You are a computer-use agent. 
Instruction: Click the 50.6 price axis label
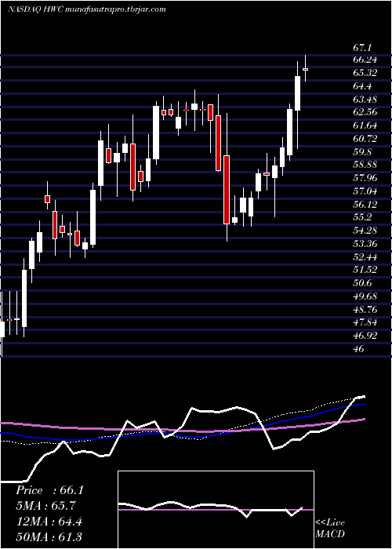point(363,283)
